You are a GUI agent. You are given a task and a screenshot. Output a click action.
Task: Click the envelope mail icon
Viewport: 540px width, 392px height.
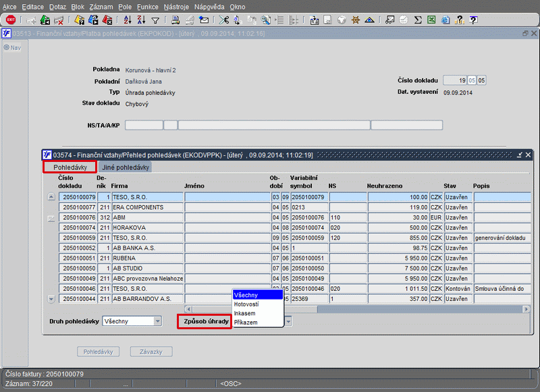[204, 20]
